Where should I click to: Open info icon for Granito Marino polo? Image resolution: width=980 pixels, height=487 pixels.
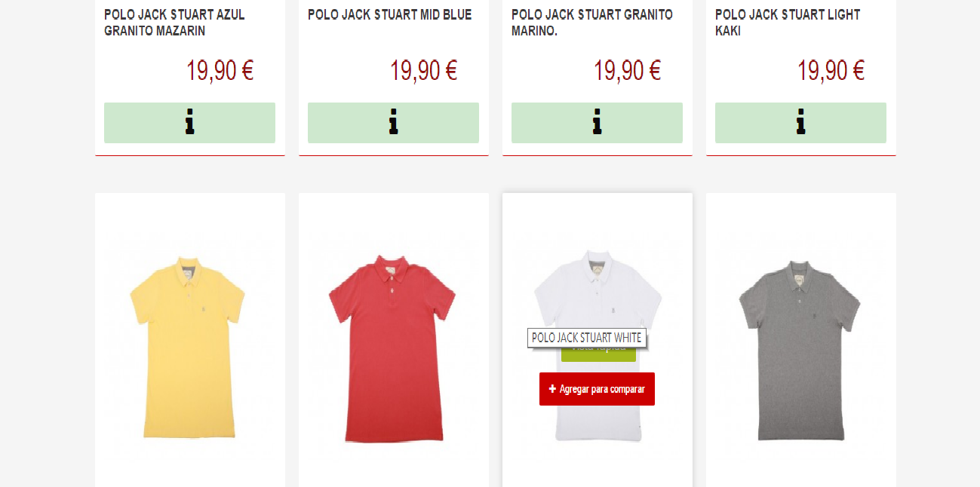[597, 122]
